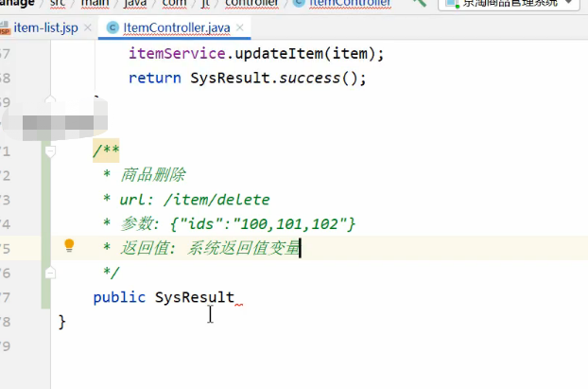Click the '商品删除' comment text
588x389 pixels.
pos(152,175)
